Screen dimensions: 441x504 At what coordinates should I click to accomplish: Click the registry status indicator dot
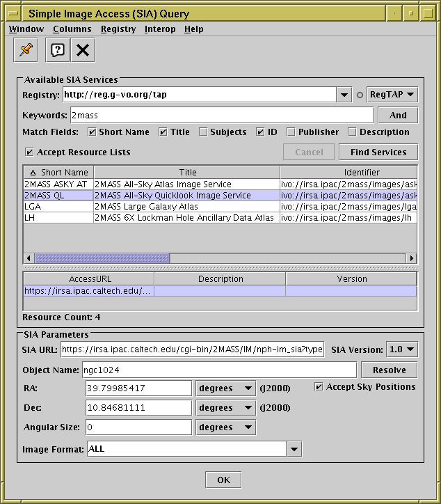click(x=360, y=95)
